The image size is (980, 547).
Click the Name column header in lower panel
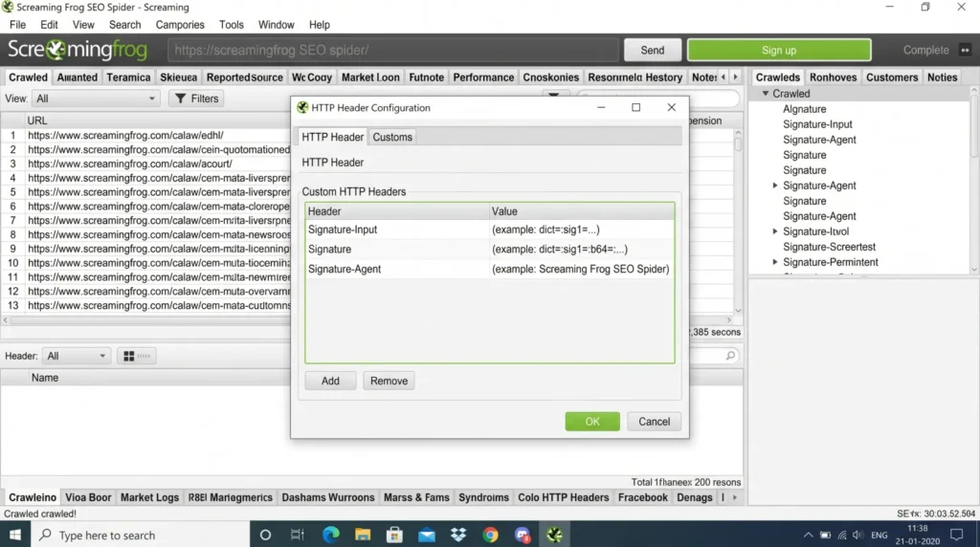point(45,378)
